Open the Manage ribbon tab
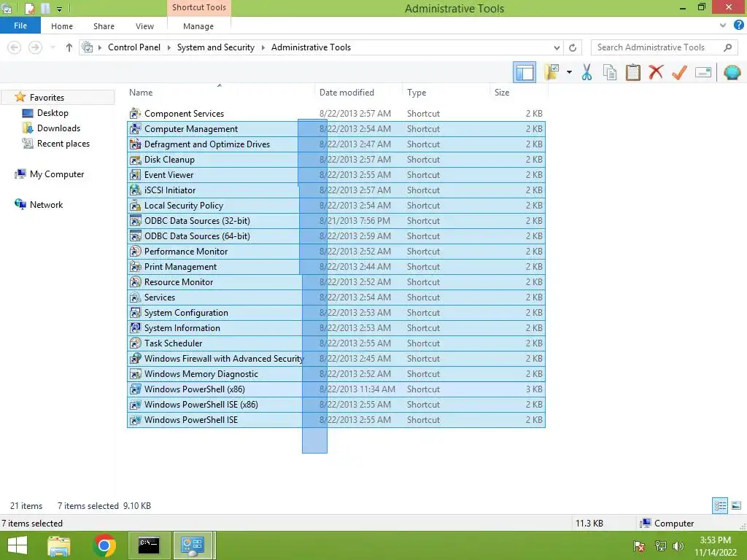Screen dimensions: 747x560 [x=198, y=26]
